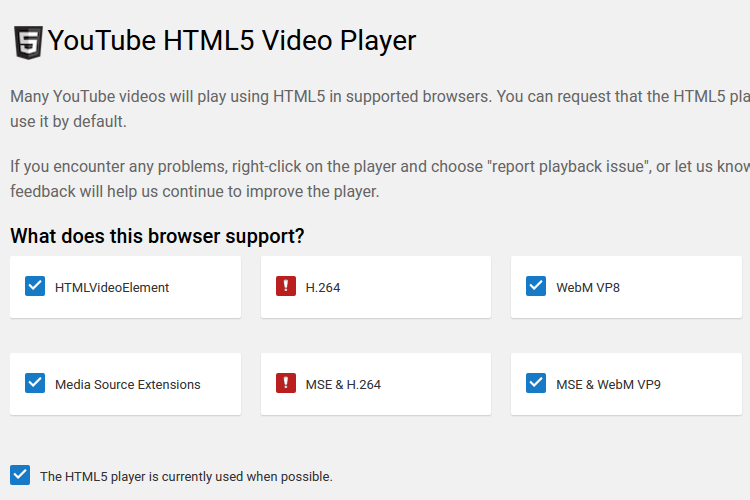Click the red warning icon for MSE & H.264
Screen dimensions: 750x500
(286, 383)
